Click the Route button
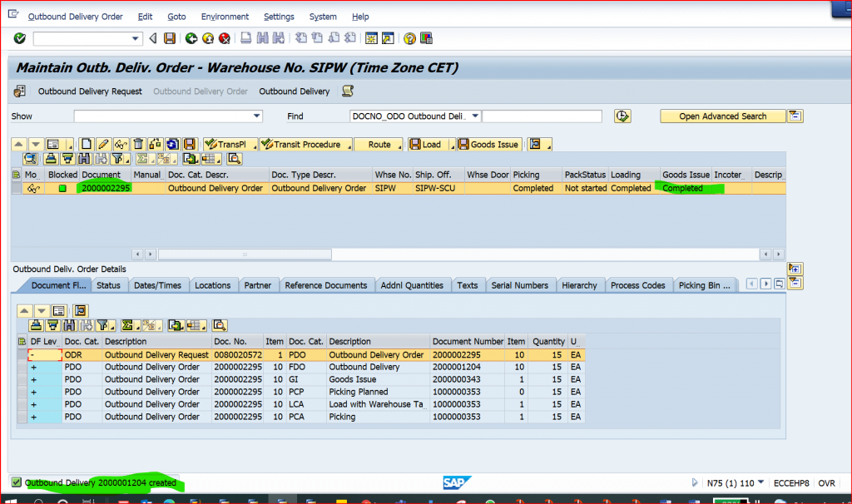Viewport: 852px width, 504px height. (x=379, y=145)
